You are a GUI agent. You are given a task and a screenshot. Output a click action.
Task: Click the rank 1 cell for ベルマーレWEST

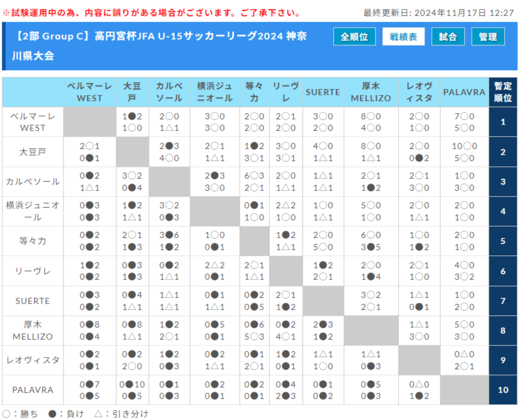[503, 122]
